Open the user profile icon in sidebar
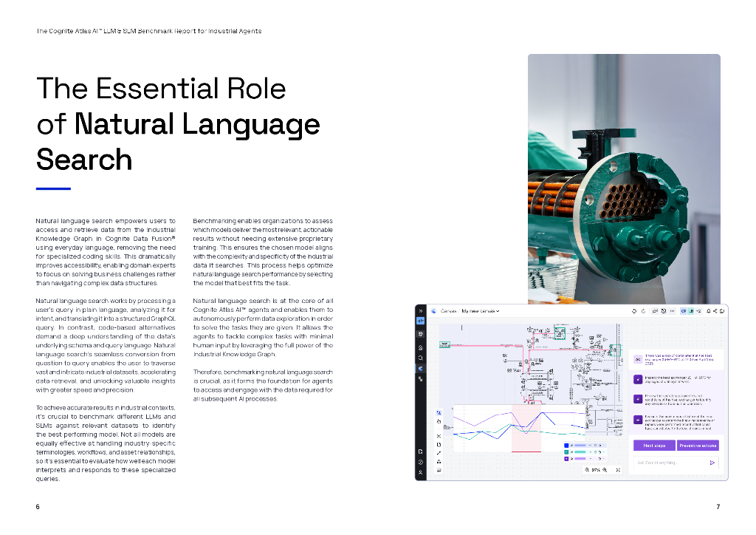 pos(420,473)
